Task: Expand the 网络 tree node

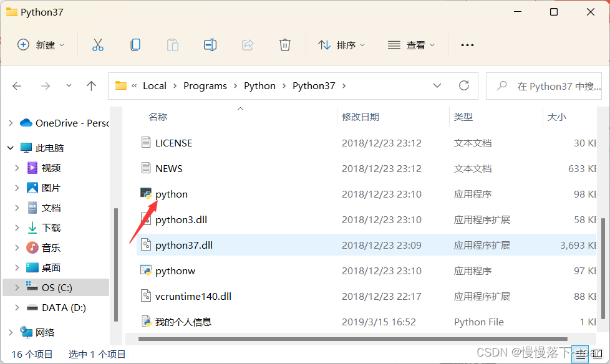Action: tap(11, 332)
